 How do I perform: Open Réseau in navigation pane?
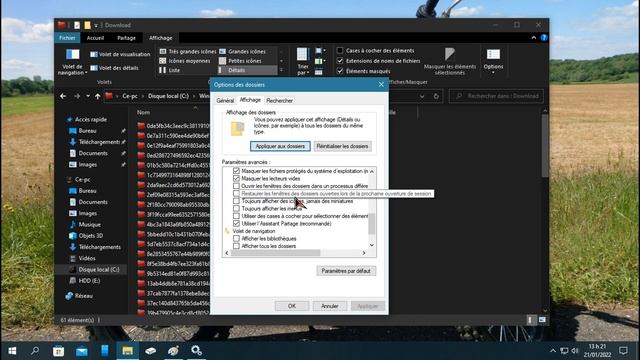tap(84, 296)
